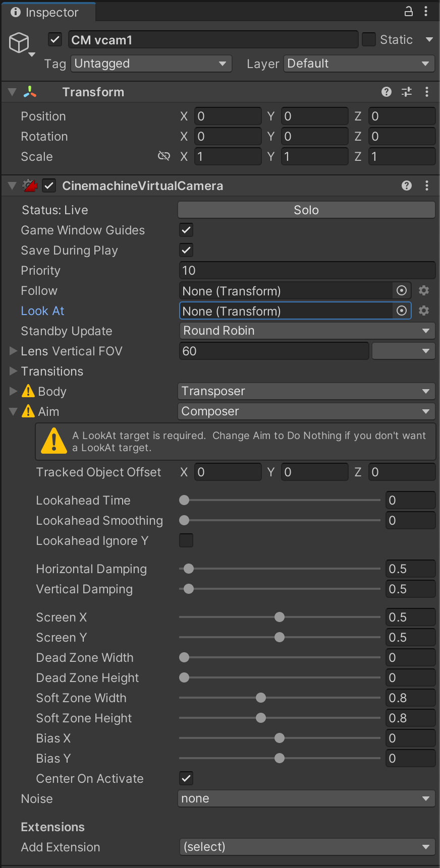Open the Body Transposer dropdown

pyautogui.click(x=307, y=391)
